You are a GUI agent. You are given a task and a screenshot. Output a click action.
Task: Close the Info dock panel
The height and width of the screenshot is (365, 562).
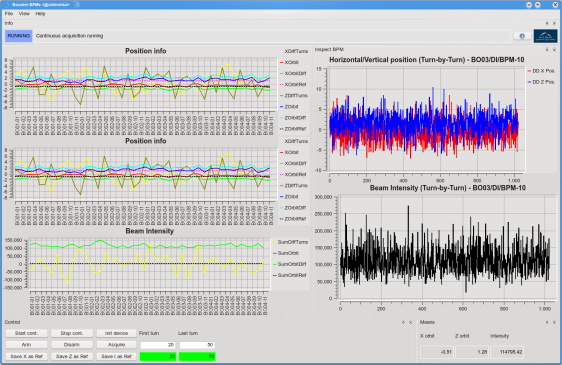554,23
